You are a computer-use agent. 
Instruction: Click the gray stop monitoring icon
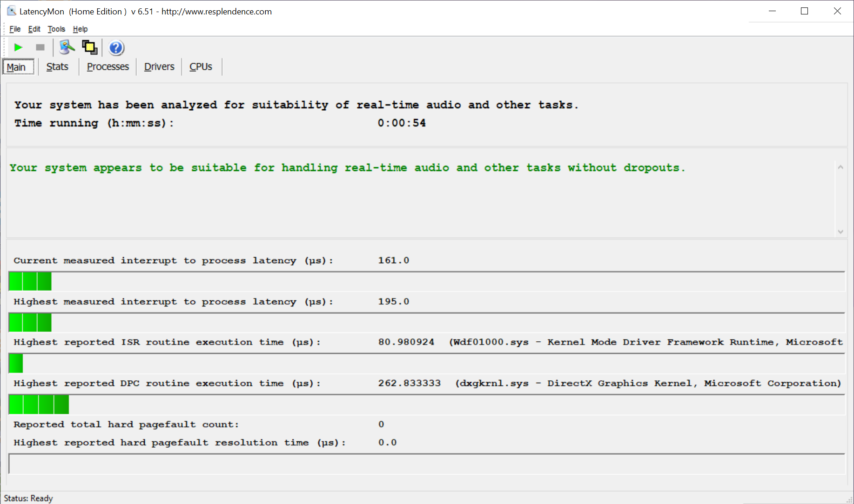pos(40,47)
